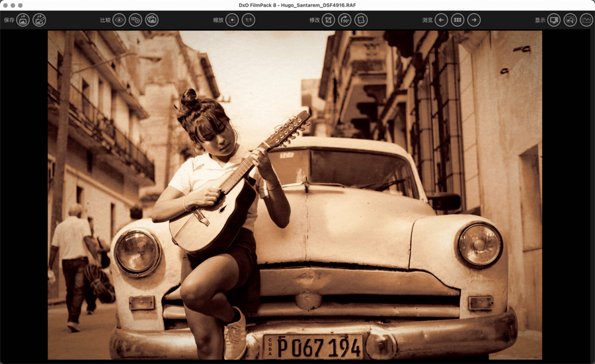Toggle the compare eye icon

pos(119,20)
